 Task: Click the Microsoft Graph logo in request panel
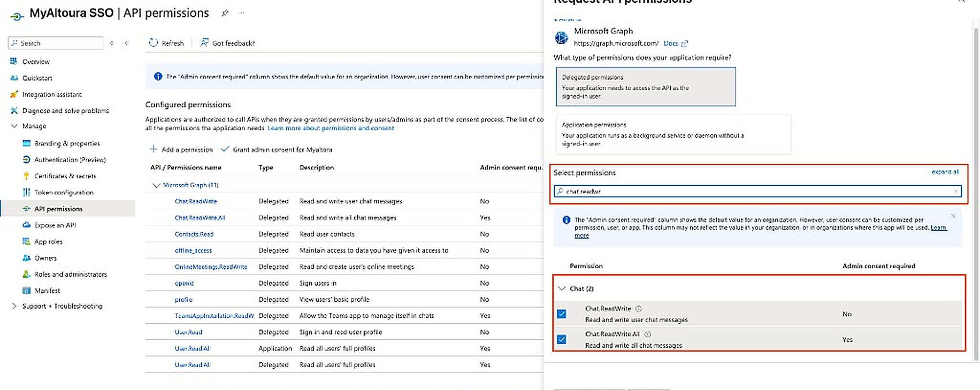[x=561, y=37]
